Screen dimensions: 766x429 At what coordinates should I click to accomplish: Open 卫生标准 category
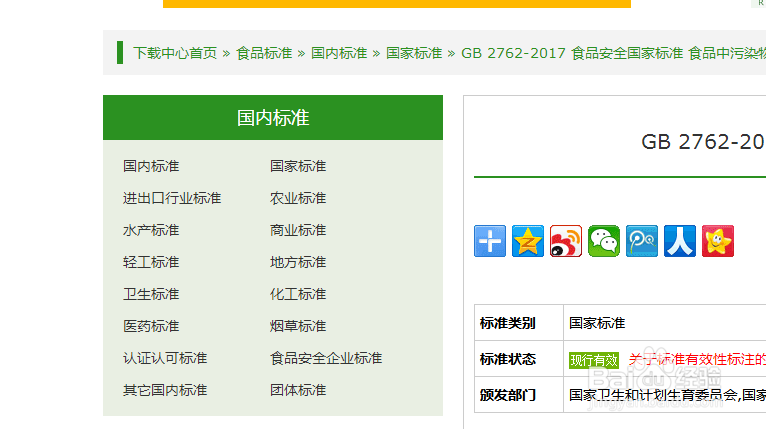(151, 294)
